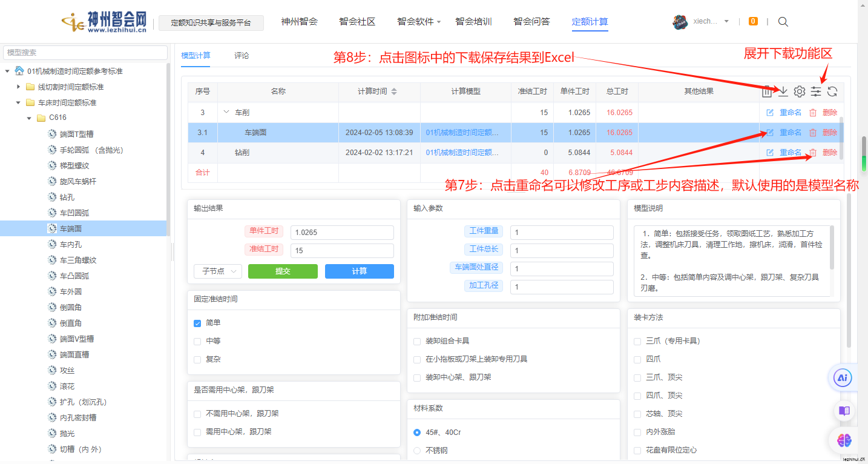Open the Ai assistant floating icon

(x=843, y=379)
